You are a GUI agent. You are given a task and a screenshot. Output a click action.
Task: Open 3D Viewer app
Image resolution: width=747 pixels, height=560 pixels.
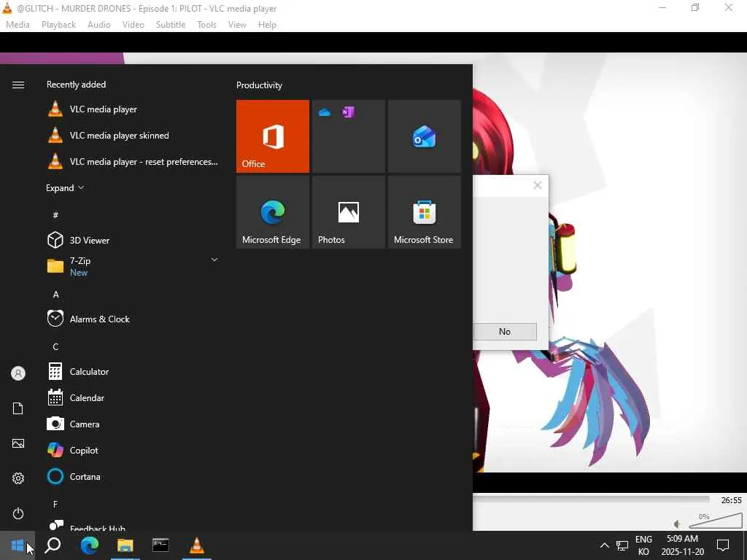133,240
